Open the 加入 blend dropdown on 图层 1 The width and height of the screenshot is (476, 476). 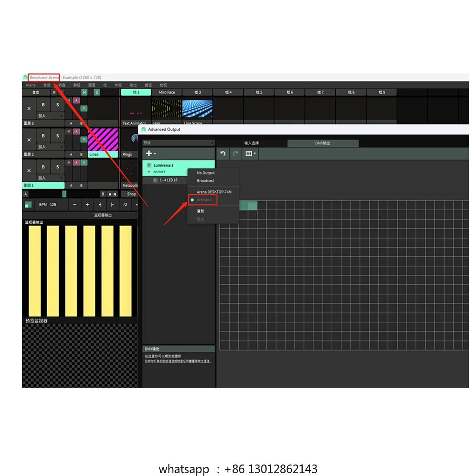tap(50, 178)
